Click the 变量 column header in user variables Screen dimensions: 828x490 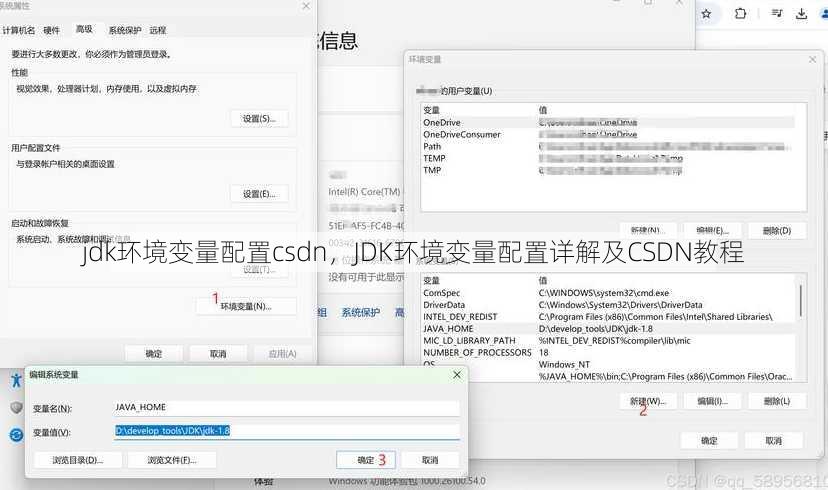[x=431, y=110]
